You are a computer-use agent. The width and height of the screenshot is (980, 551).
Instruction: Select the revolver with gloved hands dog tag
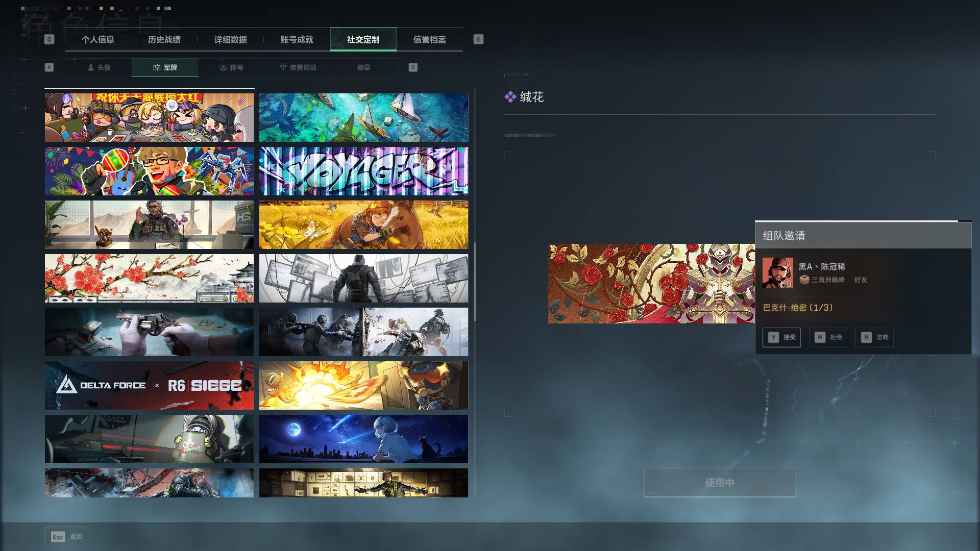[x=149, y=332]
